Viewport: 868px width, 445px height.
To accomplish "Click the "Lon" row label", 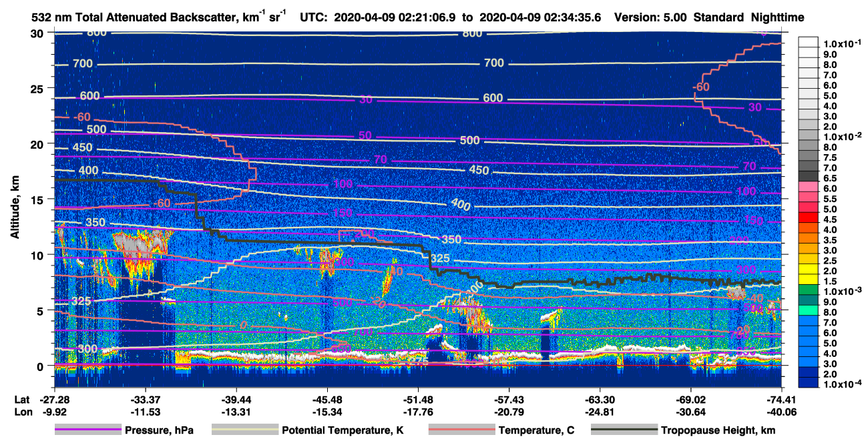I will (x=22, y=412).
